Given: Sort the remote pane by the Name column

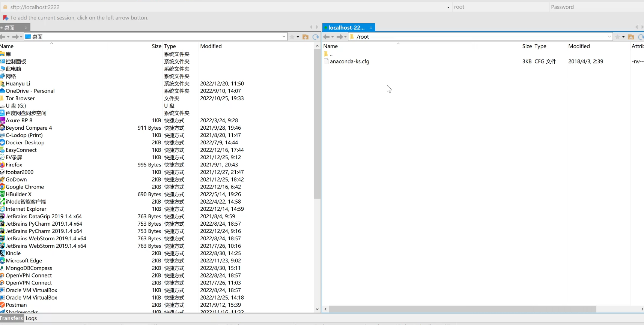Looking at the screenshot, I should point(398,46).
